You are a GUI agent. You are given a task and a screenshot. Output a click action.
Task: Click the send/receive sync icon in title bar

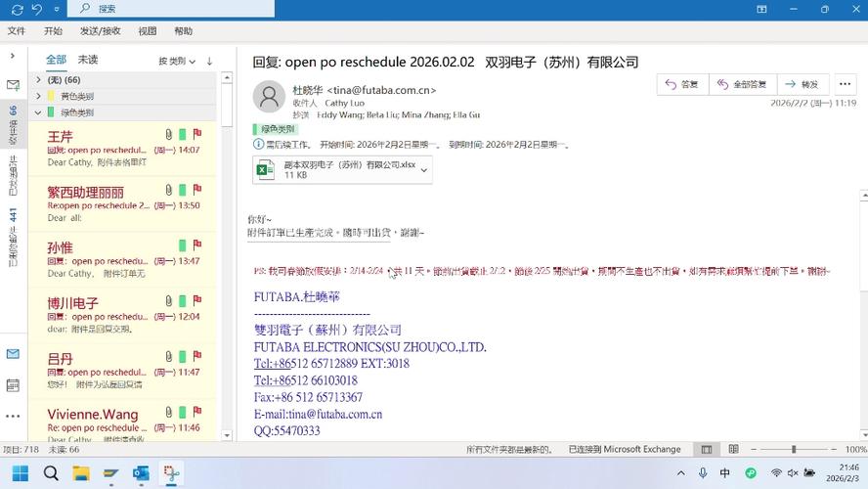point(18,10)
